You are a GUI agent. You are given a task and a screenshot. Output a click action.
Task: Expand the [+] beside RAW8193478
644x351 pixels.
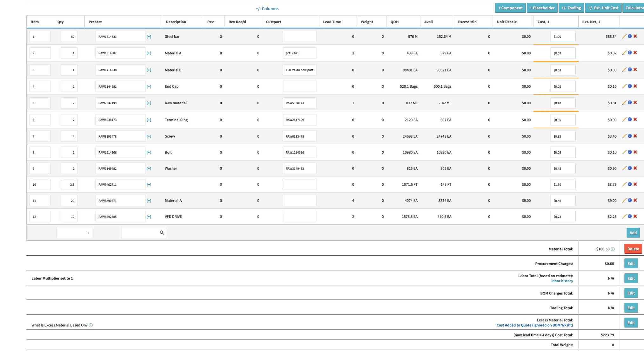(x=149, y=136)
